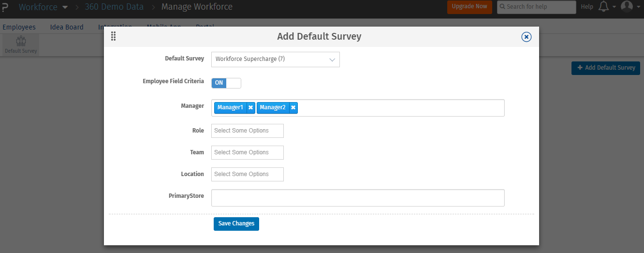The height and width of the screenshot is (253, 644).
Task: Click the search magnifier icon
Action: coord(502,7)
